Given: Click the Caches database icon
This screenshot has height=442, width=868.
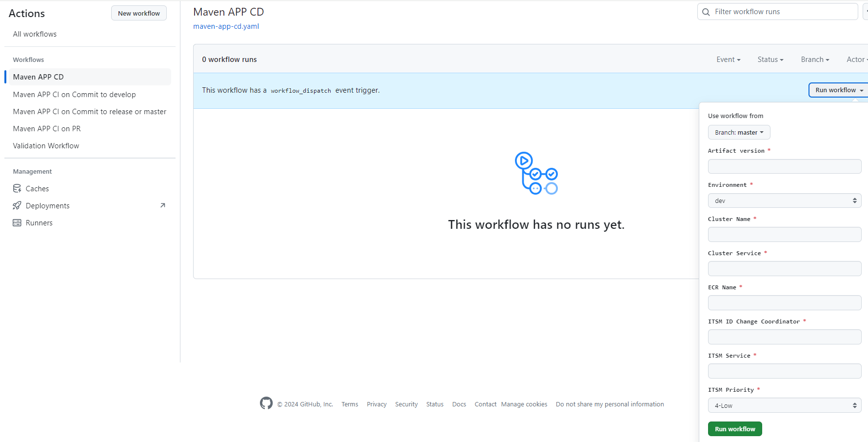Looking at the screenshot, I should 17,188.
